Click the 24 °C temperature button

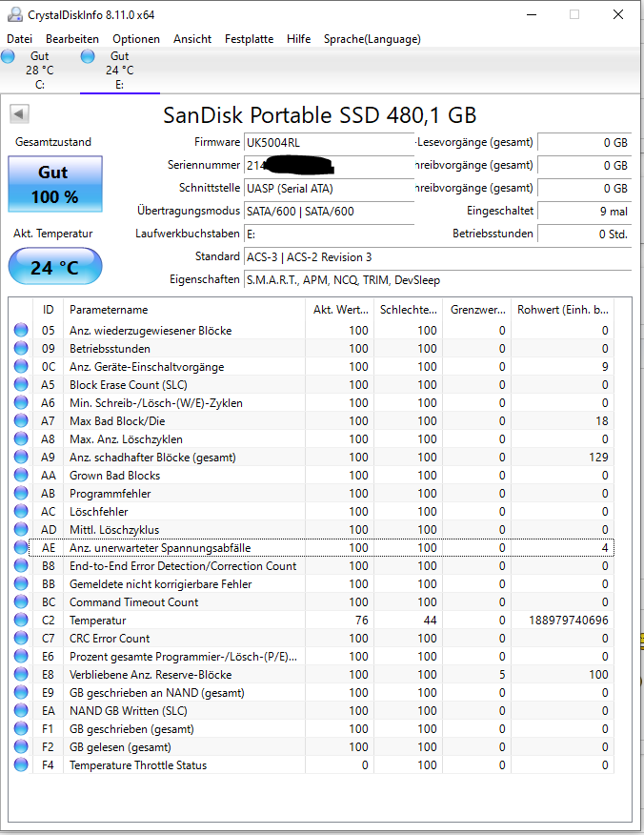point(55,266)
